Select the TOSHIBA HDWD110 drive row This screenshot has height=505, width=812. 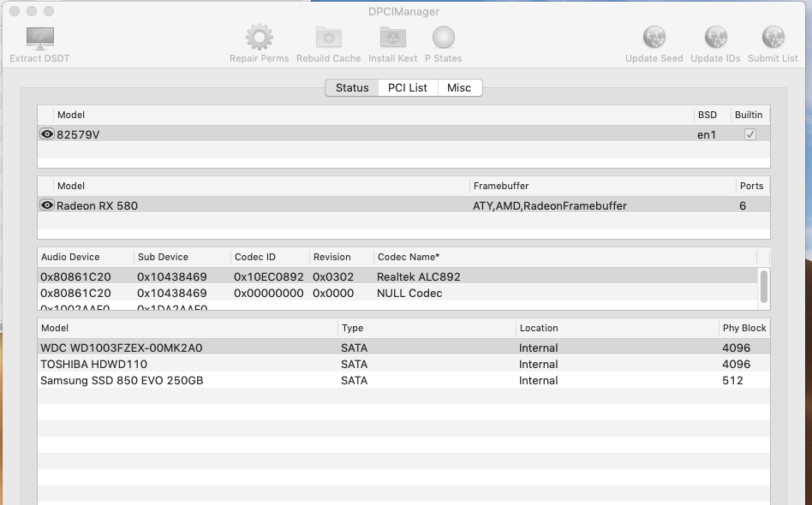tap(404, 364)
